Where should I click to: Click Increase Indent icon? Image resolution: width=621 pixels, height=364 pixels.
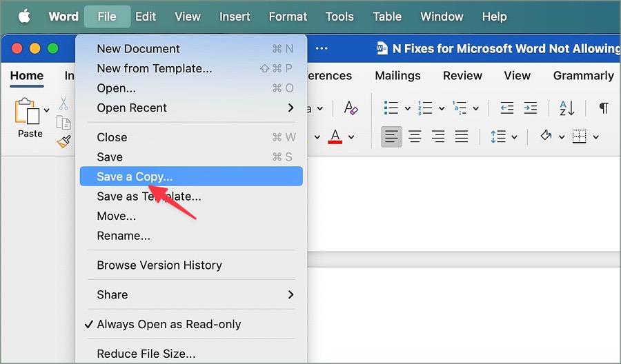pyautogui.click(x=531, y=108)
